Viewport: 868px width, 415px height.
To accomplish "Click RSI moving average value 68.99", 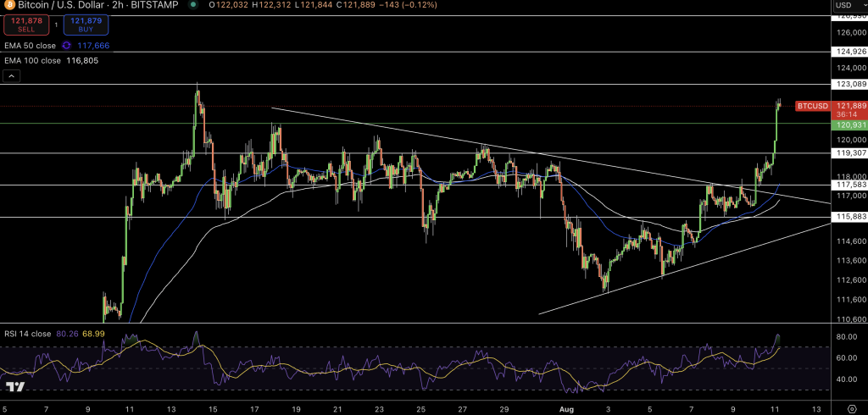I will [x=93, y=334].
